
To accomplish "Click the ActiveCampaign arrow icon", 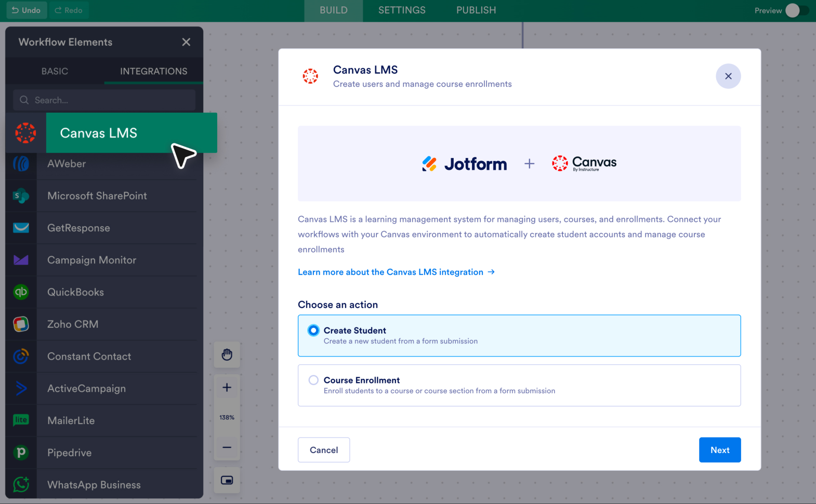I will [21, 388].
